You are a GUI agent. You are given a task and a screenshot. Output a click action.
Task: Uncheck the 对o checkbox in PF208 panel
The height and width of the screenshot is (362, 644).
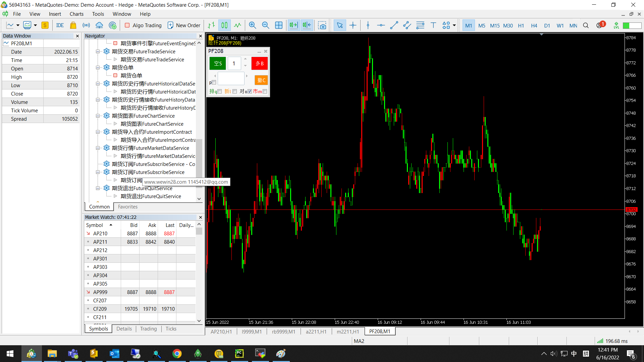tap(250, 92)
